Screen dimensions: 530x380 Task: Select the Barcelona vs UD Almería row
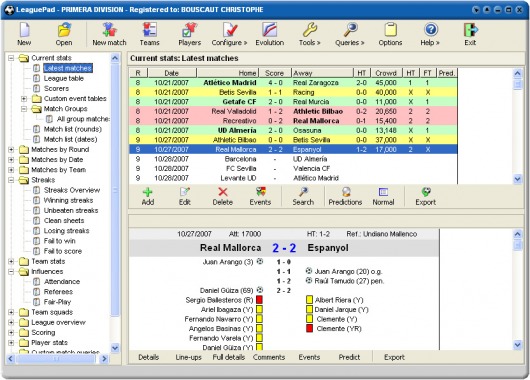pos(293,159)
